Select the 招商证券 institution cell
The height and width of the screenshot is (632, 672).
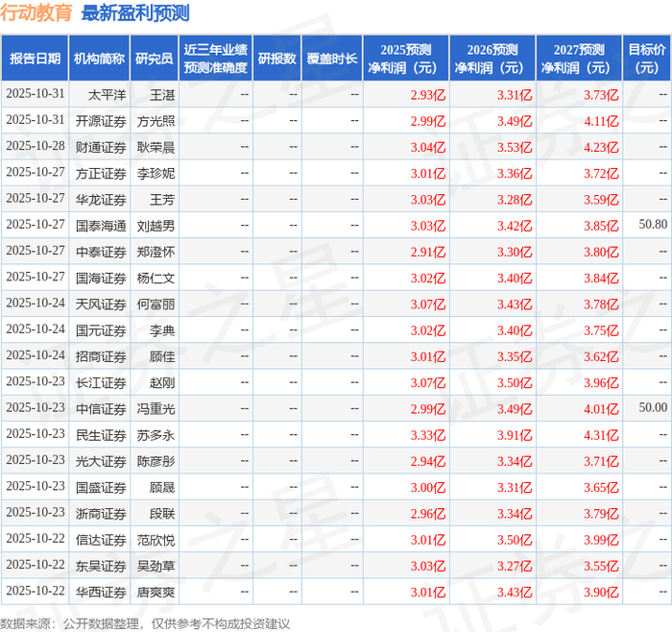pos(101,356)
